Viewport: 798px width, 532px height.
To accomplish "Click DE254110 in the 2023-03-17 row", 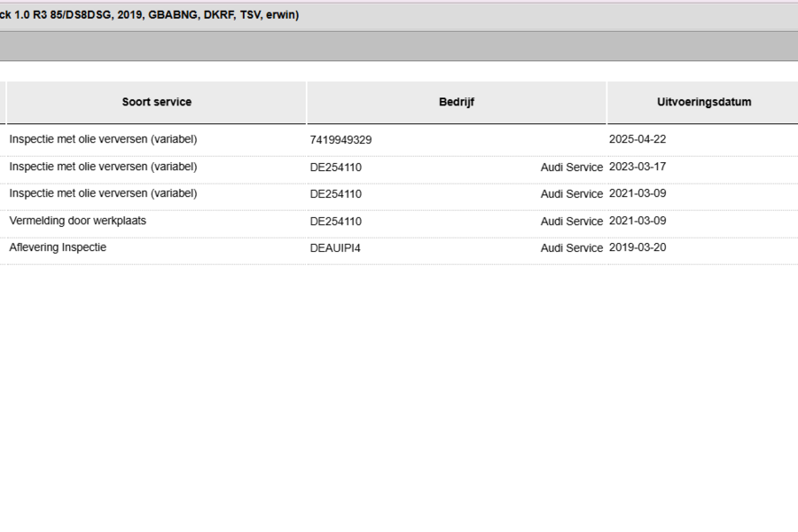I will 335,168.
